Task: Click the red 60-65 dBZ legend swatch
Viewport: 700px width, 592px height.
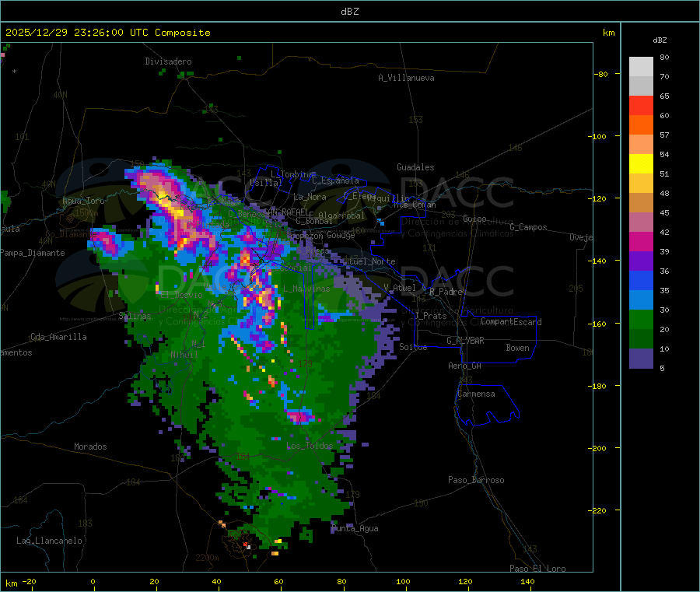Action: click(641, 105)
